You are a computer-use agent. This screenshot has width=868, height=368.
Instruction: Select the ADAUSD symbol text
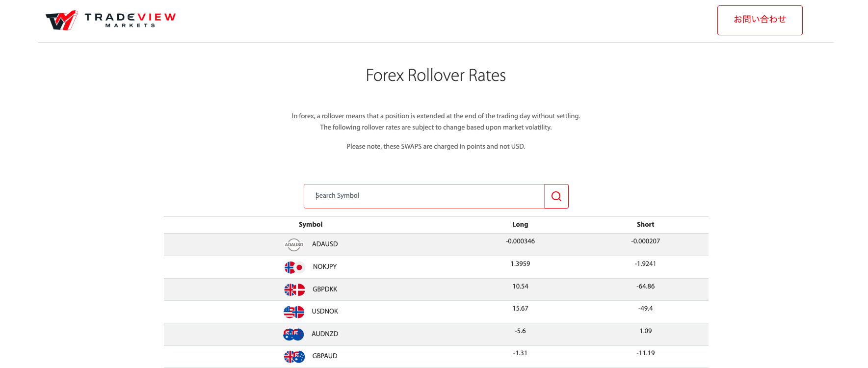(x=325, y=244)
